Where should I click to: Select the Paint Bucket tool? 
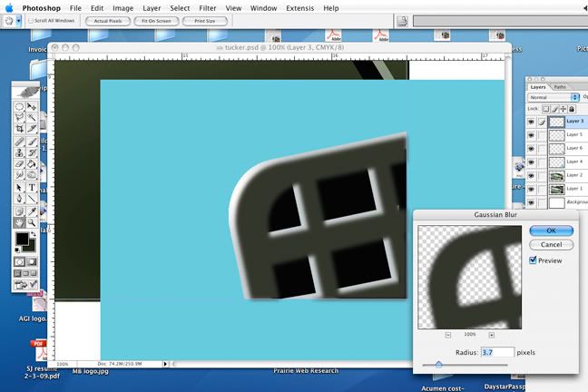point(32,164)
